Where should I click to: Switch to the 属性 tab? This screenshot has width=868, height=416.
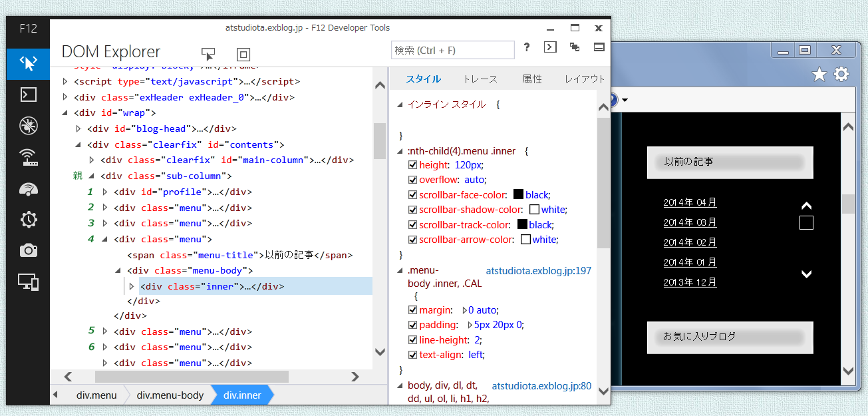tap(532, 79)
